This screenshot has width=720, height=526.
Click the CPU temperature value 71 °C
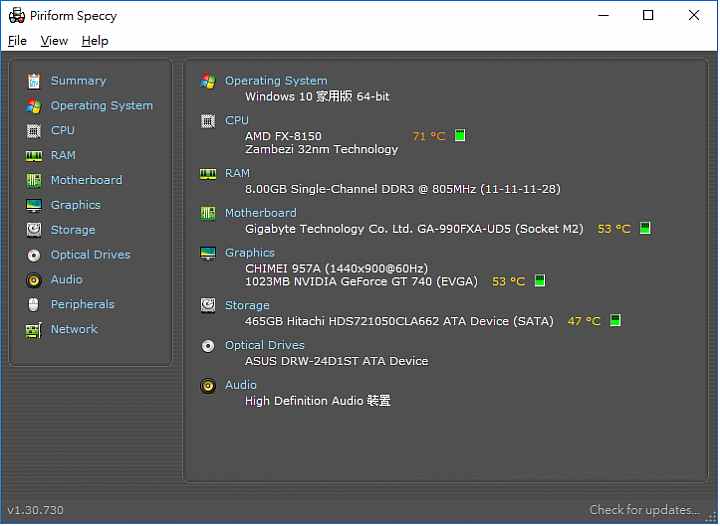pos(429,136)
